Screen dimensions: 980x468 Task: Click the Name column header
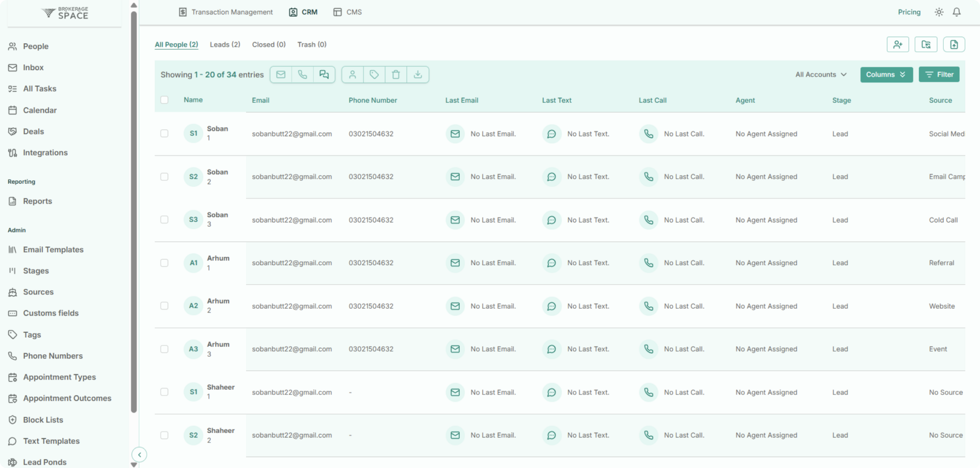(193, 99)
